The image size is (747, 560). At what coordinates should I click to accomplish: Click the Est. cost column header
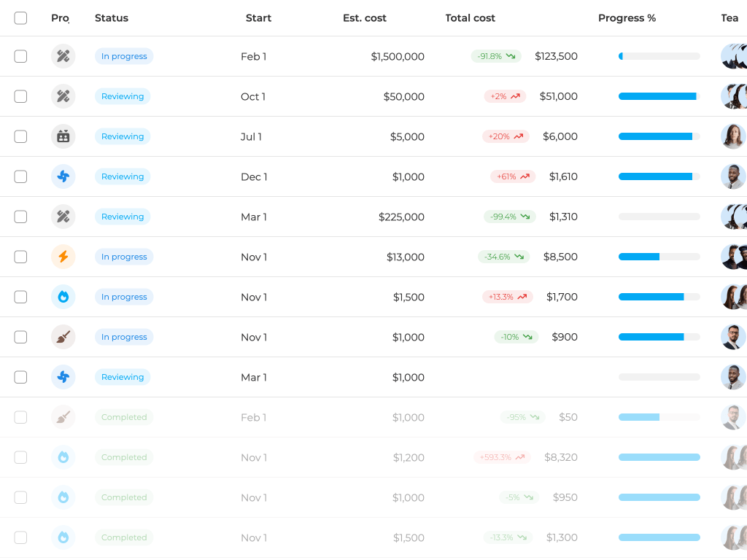coord(365,18)
